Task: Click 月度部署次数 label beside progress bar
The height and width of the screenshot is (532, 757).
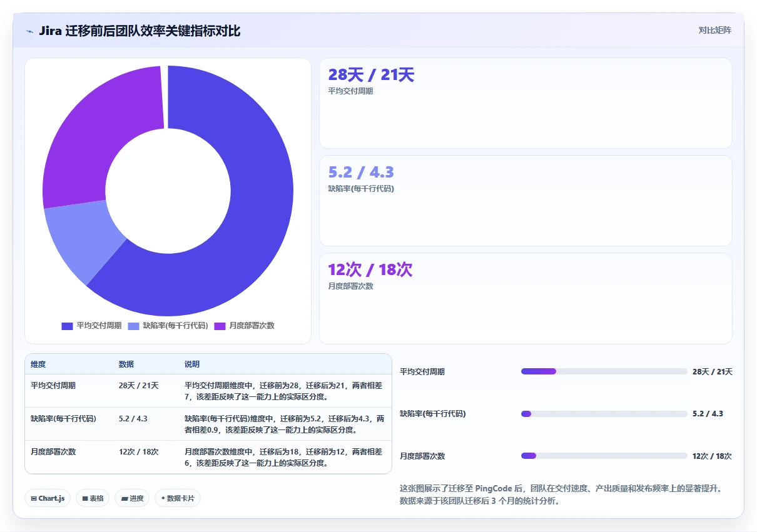Action: 422,456
